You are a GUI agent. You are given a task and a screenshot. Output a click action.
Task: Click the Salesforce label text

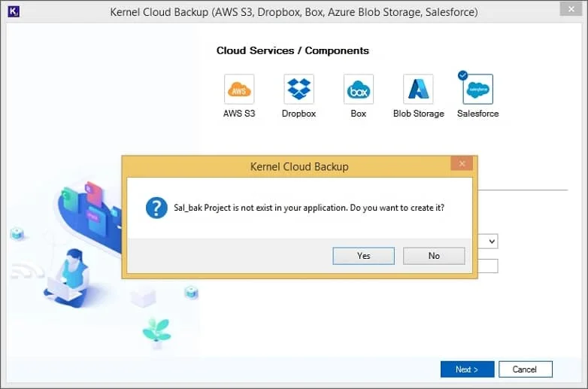[477, 114]
